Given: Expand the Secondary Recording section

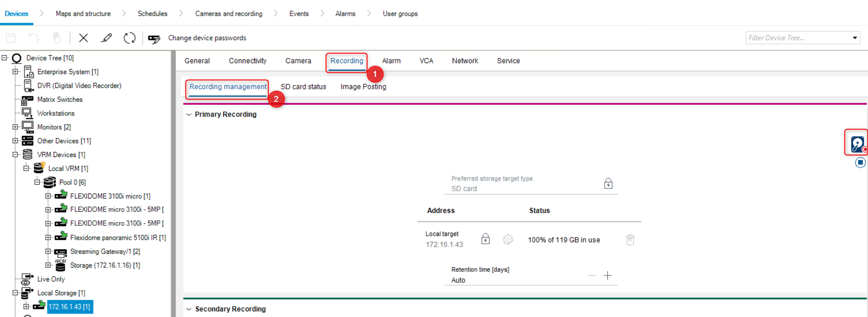Looking at the screenshot, I should 189,309.
